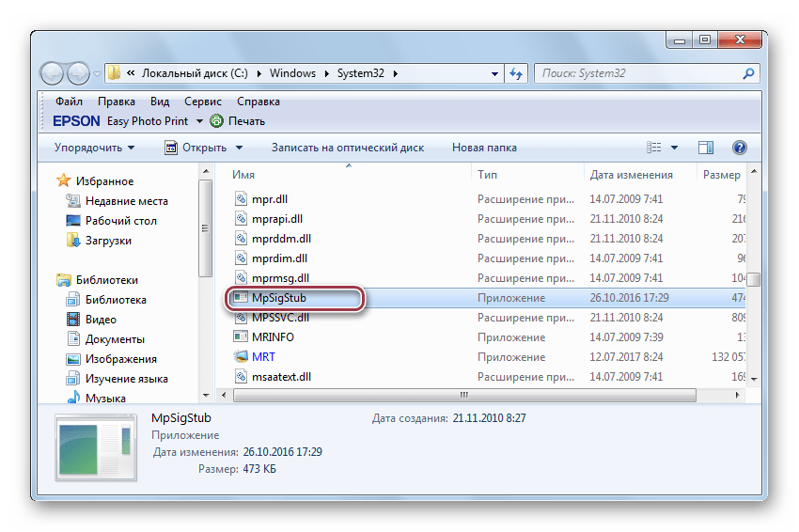Open the Вид menu
The width and height of the screenshot is (799, 532).
click(160, 102)
